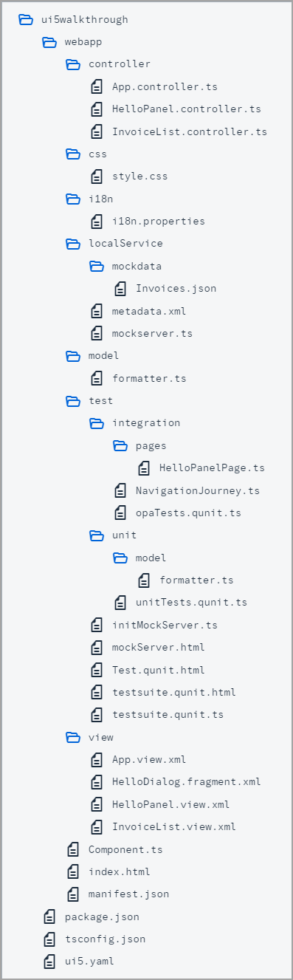The width and height of the screenshot is (293, 980).
Task: Open InvoiceList.controller.ts file
Action: point(189,131)
